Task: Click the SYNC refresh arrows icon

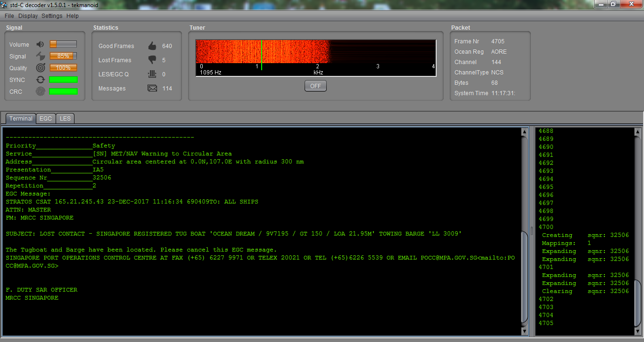Action: pyautogui.click(x=41, y=80)
